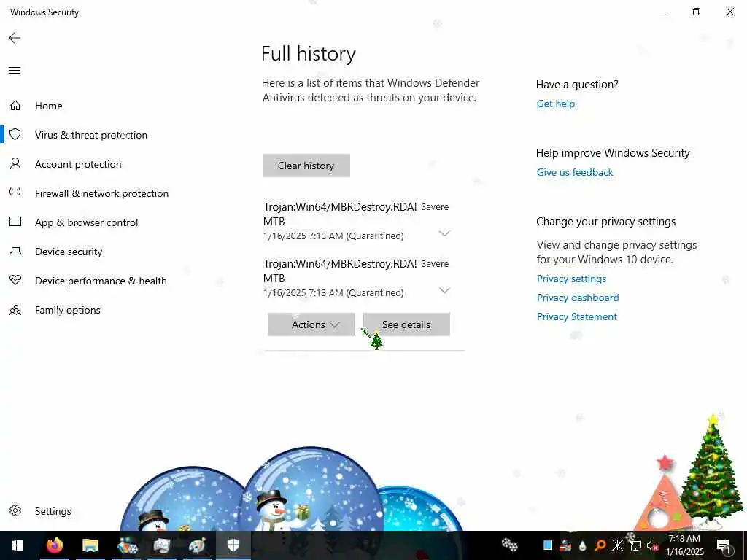Click the Home house icon
The height and width of the screenshot is (560, 747).
click(15, 105)
